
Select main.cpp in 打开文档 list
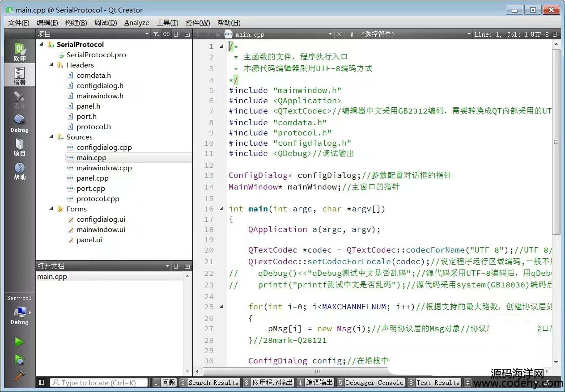point(110,277)
